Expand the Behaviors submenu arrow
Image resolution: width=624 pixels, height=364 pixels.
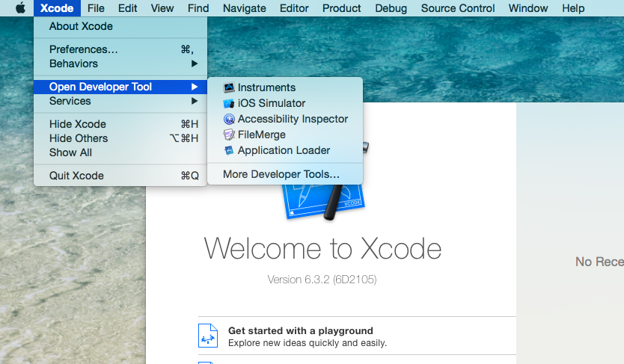[x=195, y=64]
